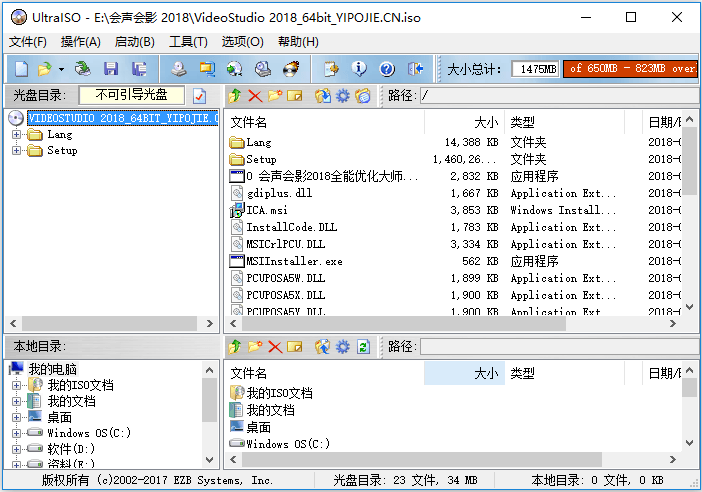Expand the Lang folder in disc tree
Screen dimensions: 702x492
(x=16, y=134)
